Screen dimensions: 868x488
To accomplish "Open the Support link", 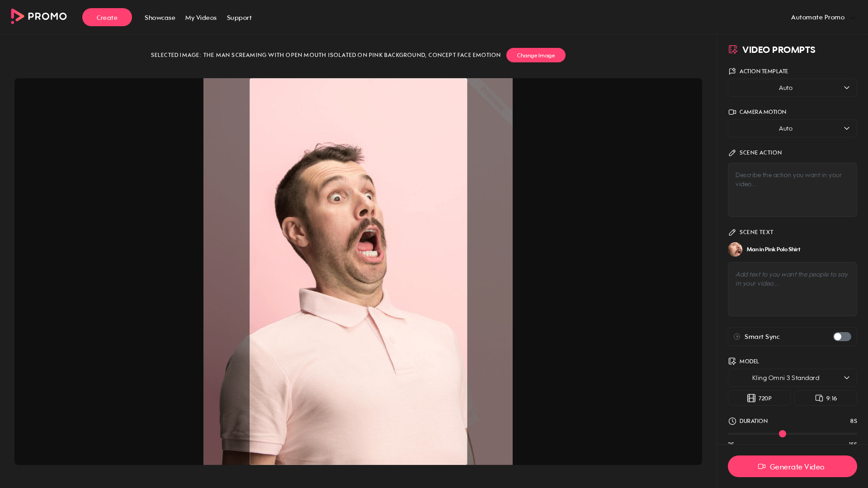I will pos(239,18).
